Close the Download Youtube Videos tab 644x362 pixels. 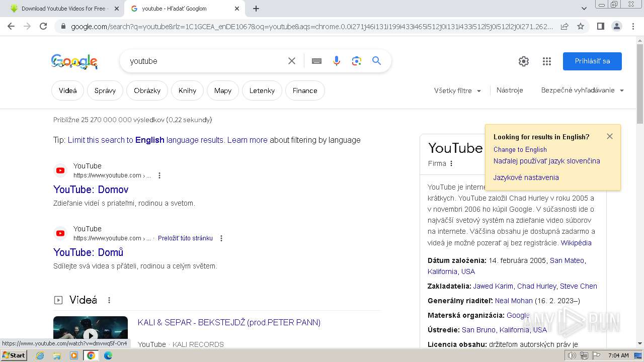pos(117,9)
